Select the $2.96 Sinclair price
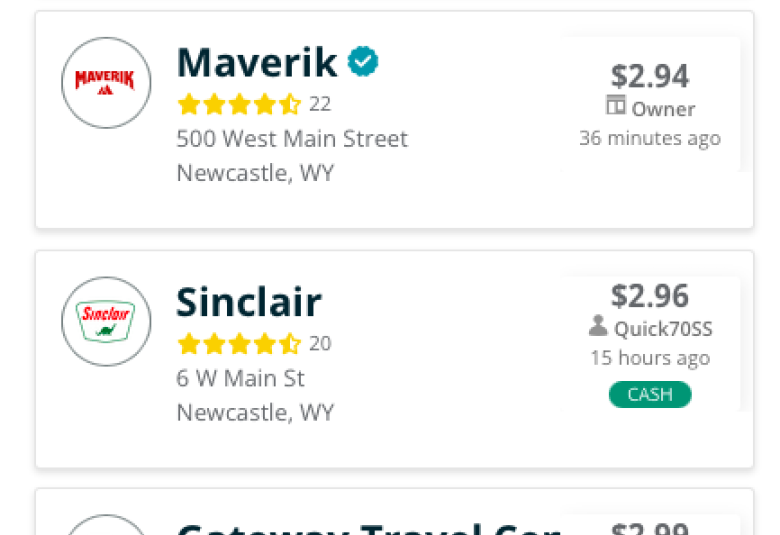The width and height of the screenshot is (780, 535). (650, 296)
